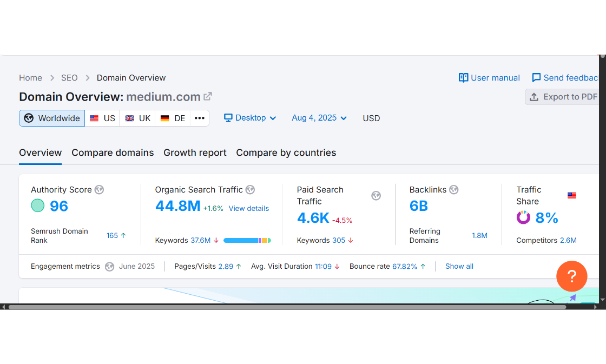The image size is (606, 364).
Task: Switch database to US
Action: point(102,118)
